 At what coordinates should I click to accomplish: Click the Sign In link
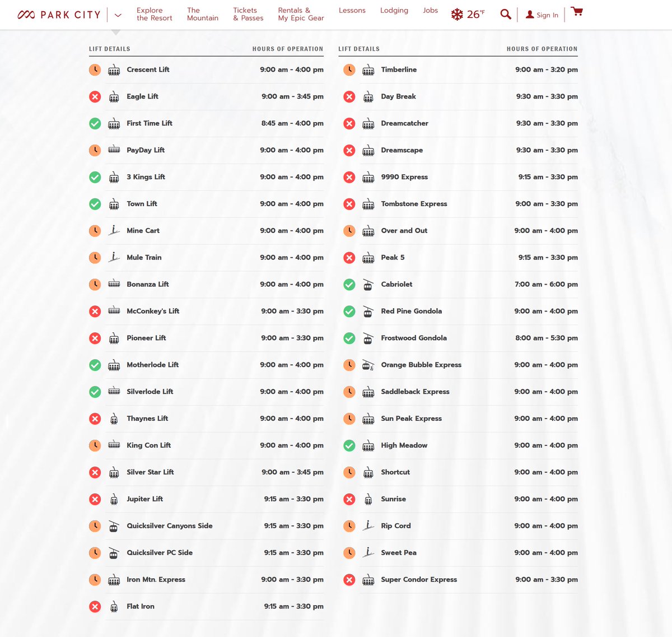point(542,15)
